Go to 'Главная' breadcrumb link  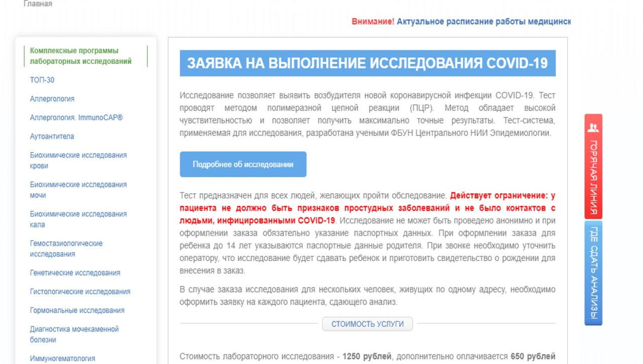coord(38,4)
